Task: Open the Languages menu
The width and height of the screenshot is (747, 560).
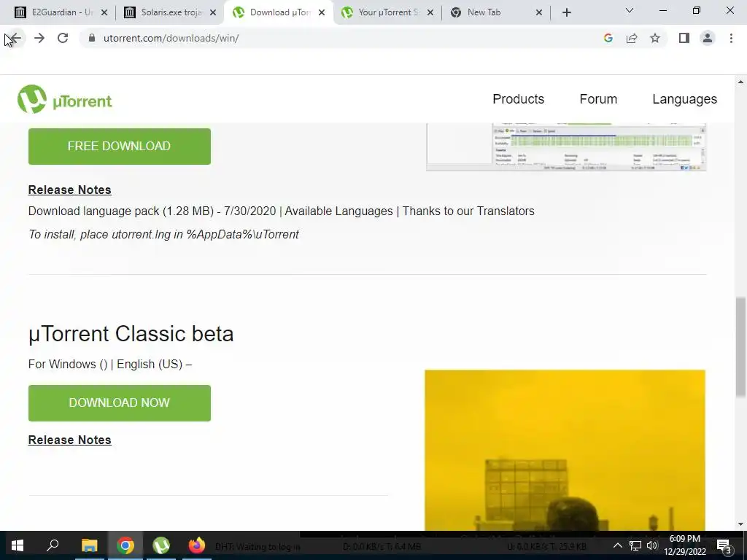Action: 684,99
